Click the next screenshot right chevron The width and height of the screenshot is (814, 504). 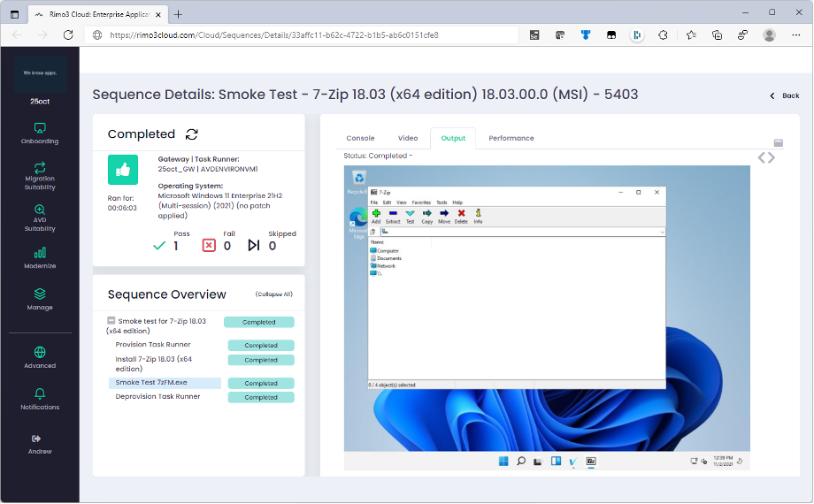(x=772, y=157)
